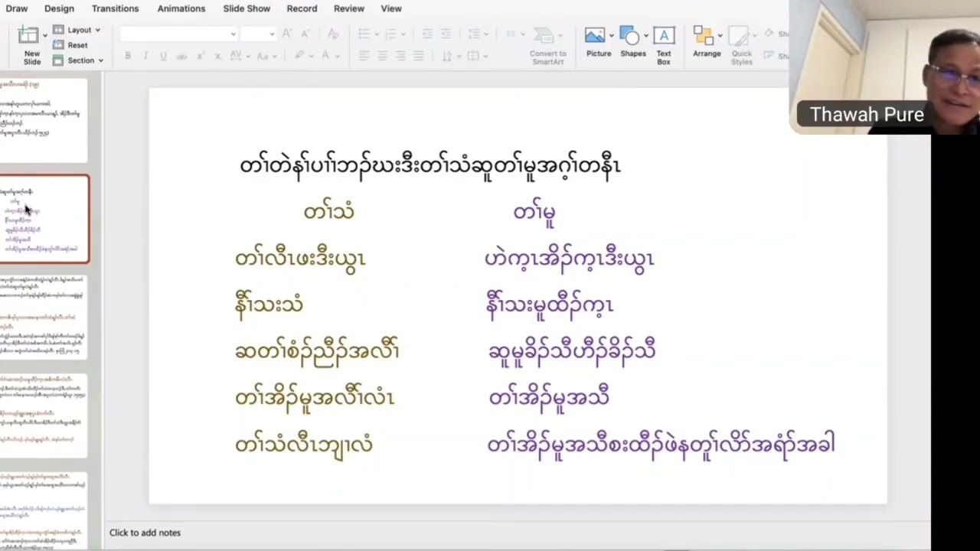Open the Design tab
Screen dimensions: 980x551
59,8
